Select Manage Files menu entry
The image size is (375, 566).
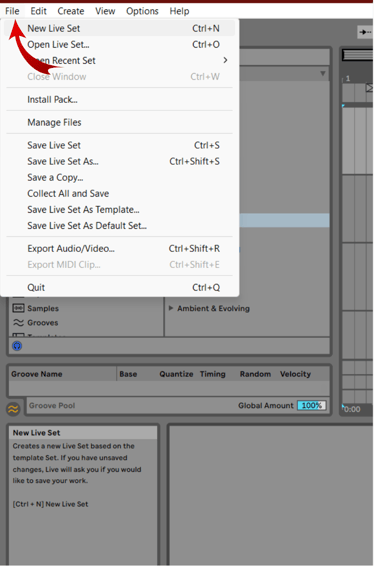[119, 122]
